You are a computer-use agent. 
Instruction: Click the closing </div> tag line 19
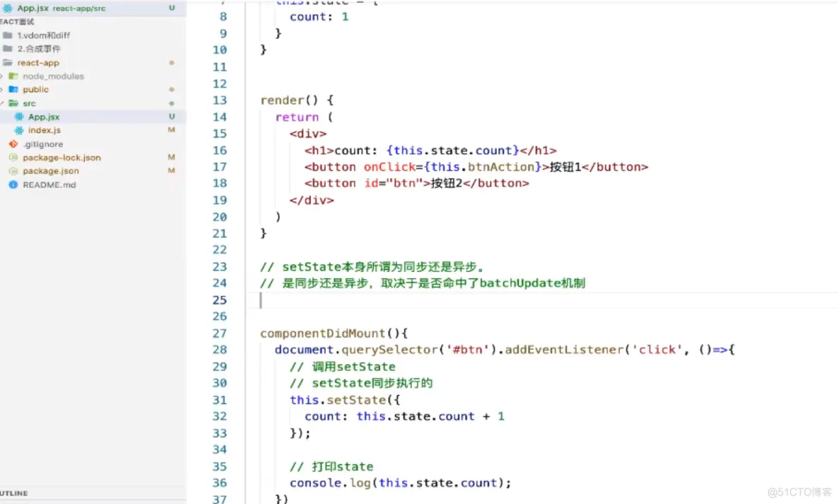(x=311, y=200)
